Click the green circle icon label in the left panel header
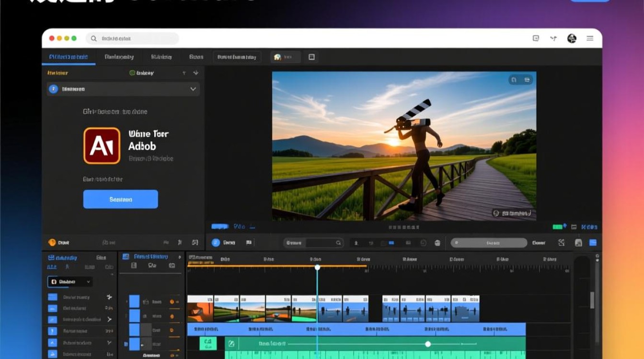 (142, 73)
